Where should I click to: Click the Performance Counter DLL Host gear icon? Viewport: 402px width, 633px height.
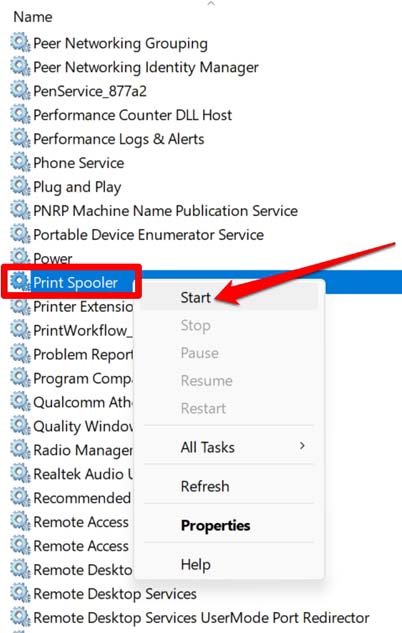click(x=20, y=115)
